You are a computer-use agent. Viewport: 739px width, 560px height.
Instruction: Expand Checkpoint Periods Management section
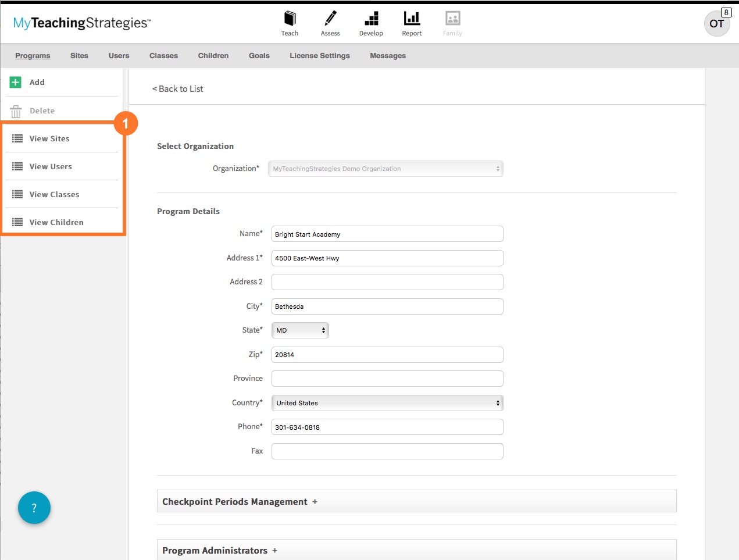pos(240,502)
